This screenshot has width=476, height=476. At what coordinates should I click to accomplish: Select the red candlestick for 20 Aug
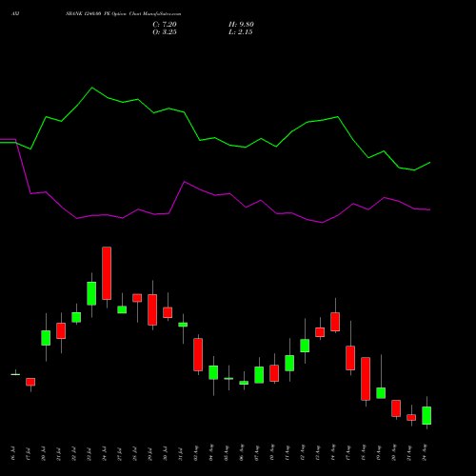tap(396, 408)
